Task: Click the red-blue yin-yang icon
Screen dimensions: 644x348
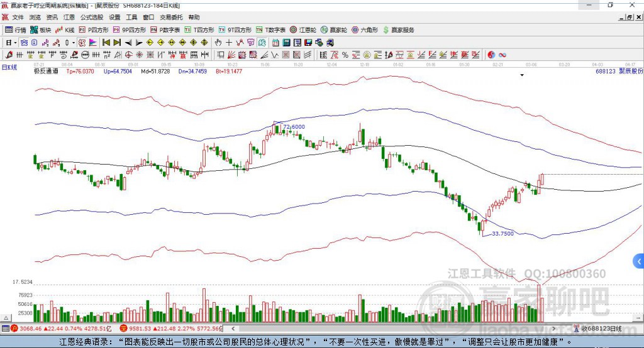Action: click(x=491, y=55)
